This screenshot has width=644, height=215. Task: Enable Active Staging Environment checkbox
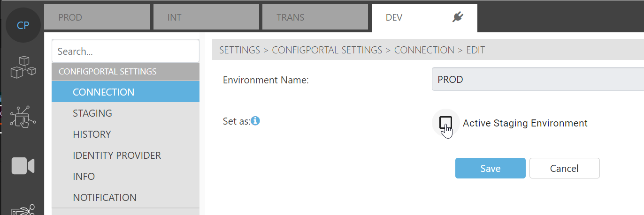click(x=445, y=123)
